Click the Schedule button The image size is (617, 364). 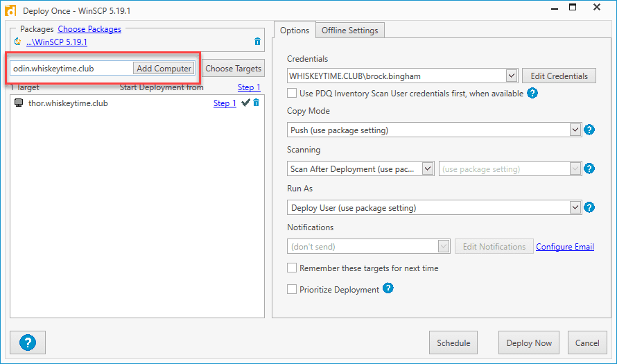tap(453, 343)
